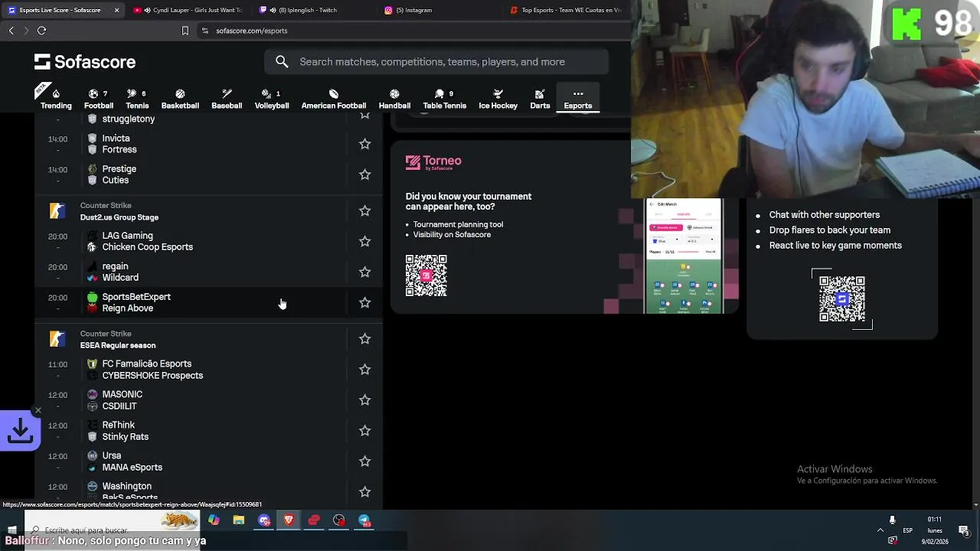Favorite the Dust2.us Group Stage league
The width and height of the screenshot is (980, 551).
364,210
